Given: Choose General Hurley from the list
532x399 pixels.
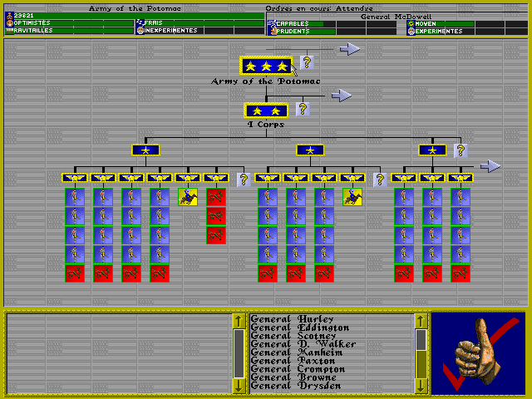Looking at the screenshot, I should tap(292, 319).
